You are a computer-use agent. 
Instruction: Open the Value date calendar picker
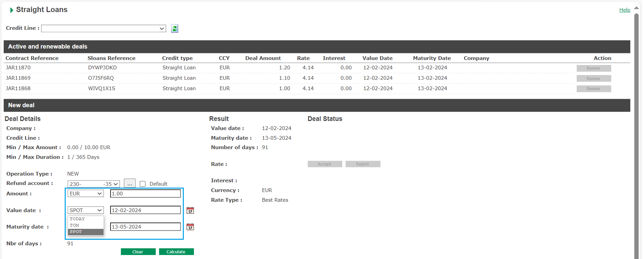190,210
